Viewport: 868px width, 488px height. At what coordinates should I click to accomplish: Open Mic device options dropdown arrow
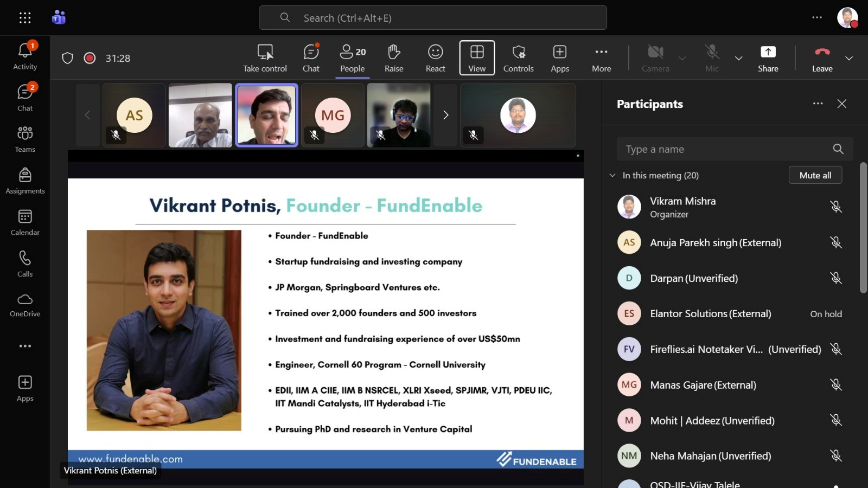click(x=738, y=58)
